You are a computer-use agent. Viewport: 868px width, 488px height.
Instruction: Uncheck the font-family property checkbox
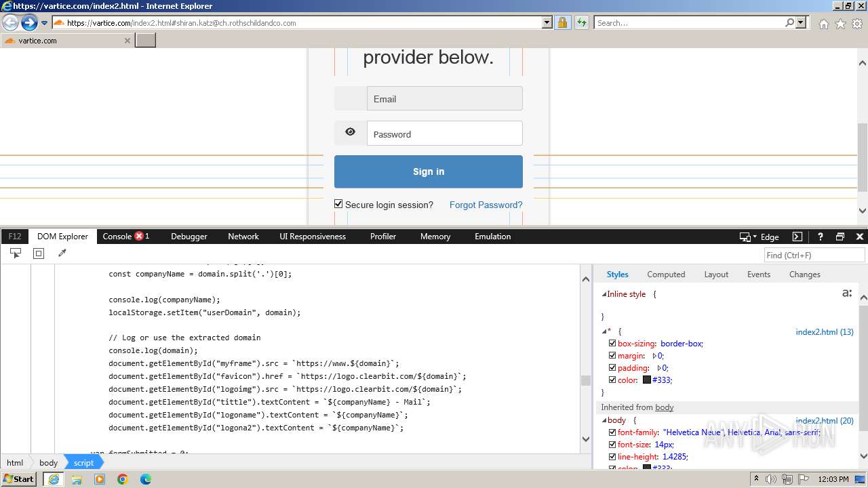(612, 432)
